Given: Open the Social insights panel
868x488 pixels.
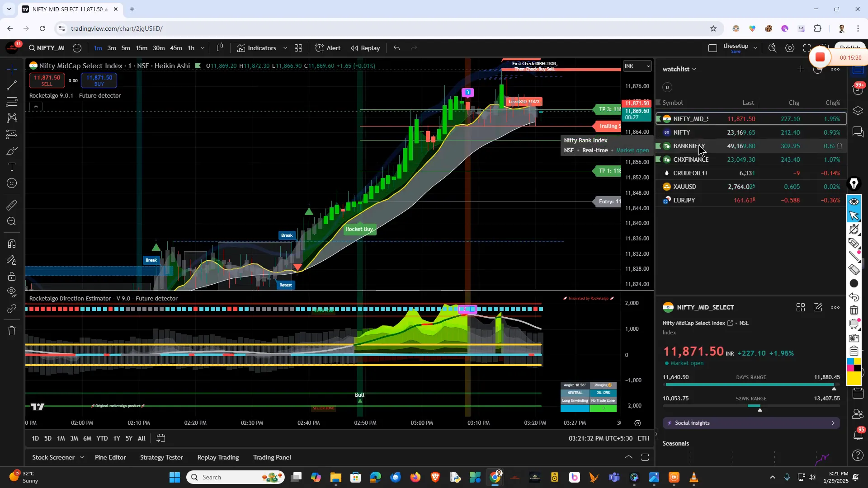Looking at the screenshot, I should [750, 423].
